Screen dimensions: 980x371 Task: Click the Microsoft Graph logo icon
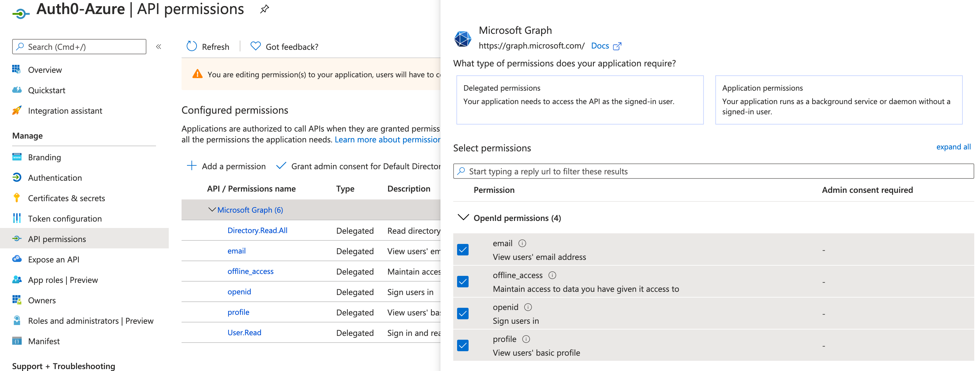tap(463, 39)
